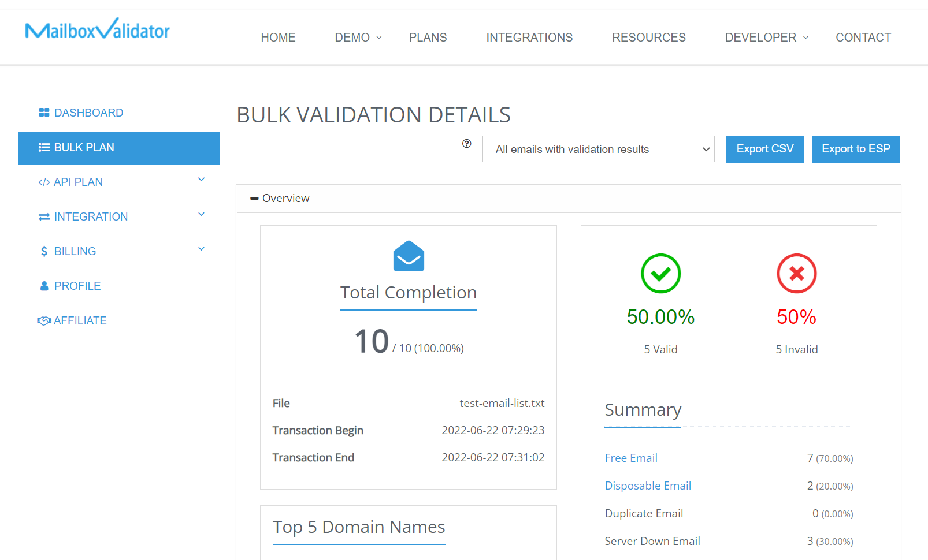Open the Demo menu

(352, 38)
